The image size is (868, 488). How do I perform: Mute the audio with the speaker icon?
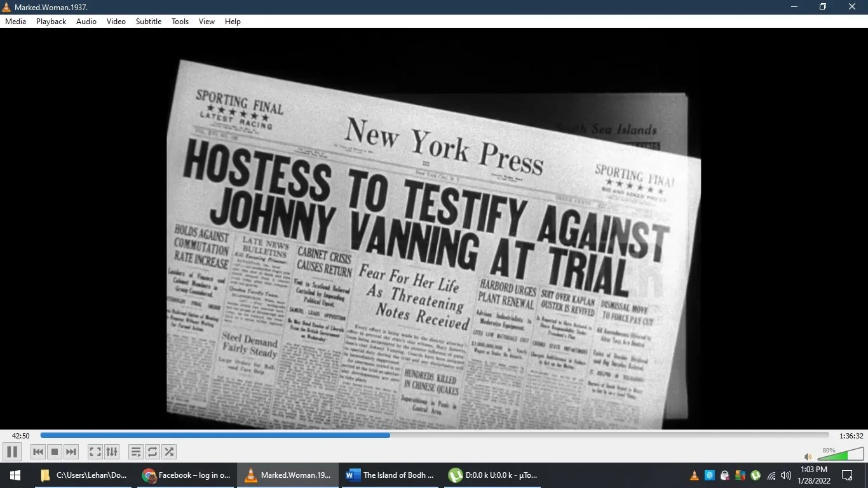(x=808, y=456)
